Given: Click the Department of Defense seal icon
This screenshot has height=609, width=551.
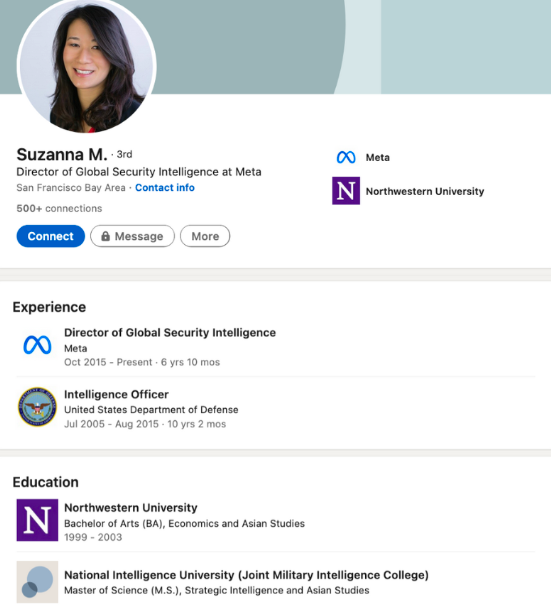Looking at the screenshot, I should click(x=37, y=407).
